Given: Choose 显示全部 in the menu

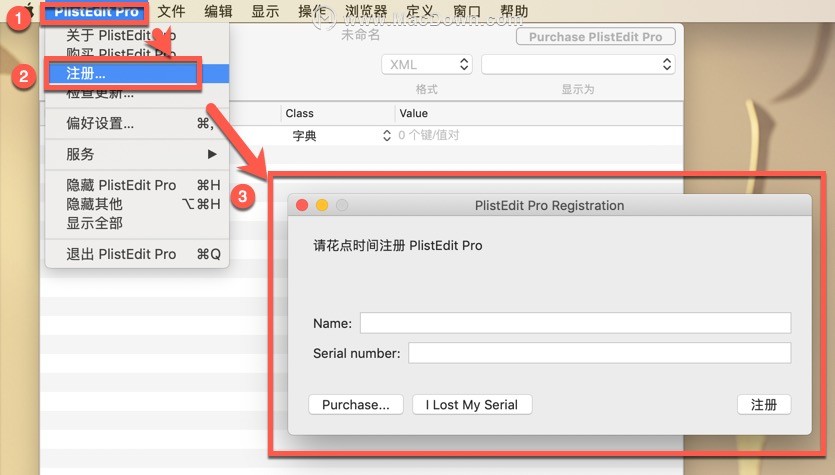Looking at the screenshot, I should pyautogui.click(x=137, y=223).
